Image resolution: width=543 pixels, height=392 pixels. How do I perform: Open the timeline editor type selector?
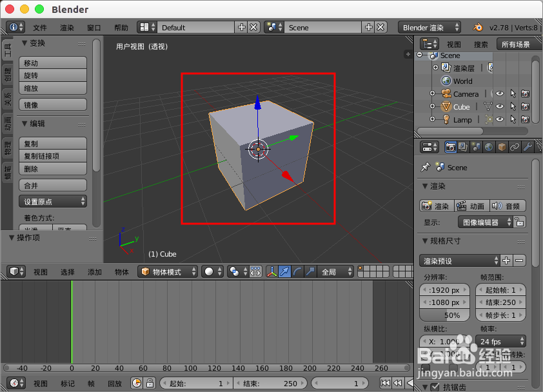pos(16,383)
